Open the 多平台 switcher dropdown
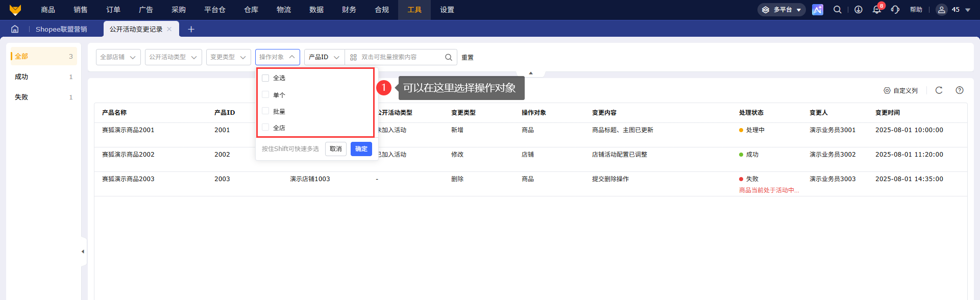This screenshot has width=980, height=300. click(781, 10)
